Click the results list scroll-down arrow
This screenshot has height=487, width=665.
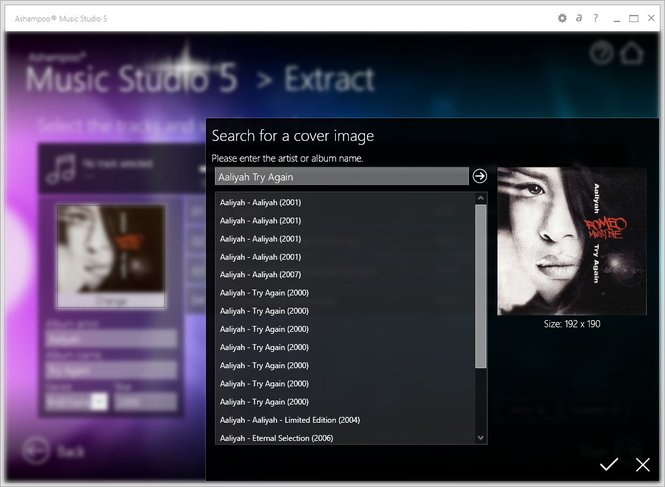coord(481,437)
